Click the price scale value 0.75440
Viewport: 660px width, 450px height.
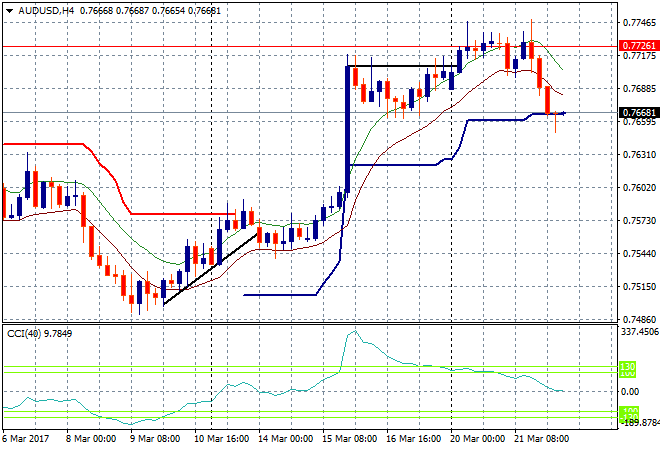point(639,253)
